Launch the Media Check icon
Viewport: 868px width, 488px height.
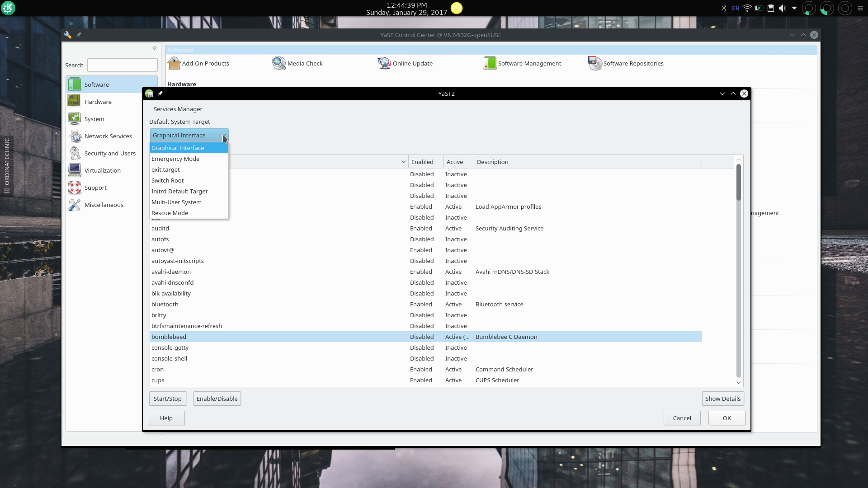click(279, 63)
